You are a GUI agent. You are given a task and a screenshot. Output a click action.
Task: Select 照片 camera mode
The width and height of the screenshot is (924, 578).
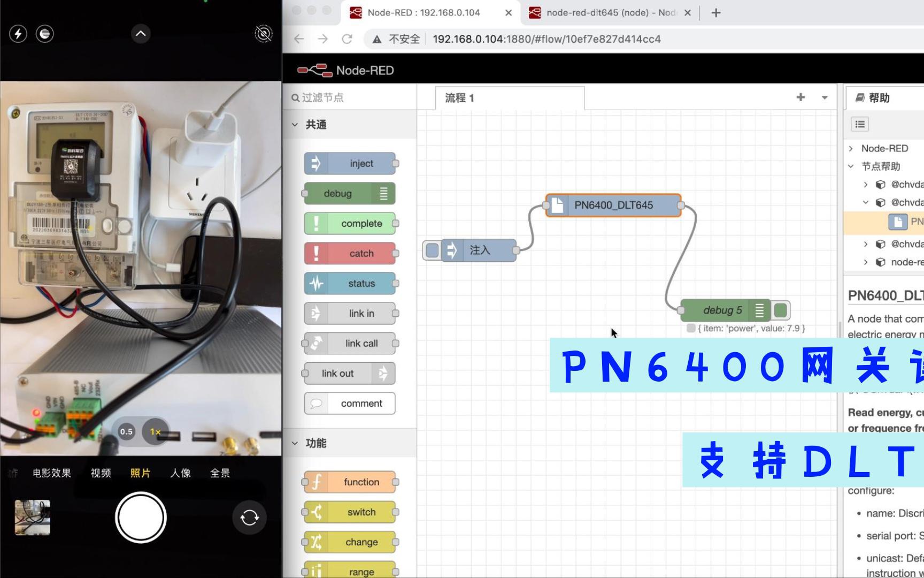[x=141, y=473]
